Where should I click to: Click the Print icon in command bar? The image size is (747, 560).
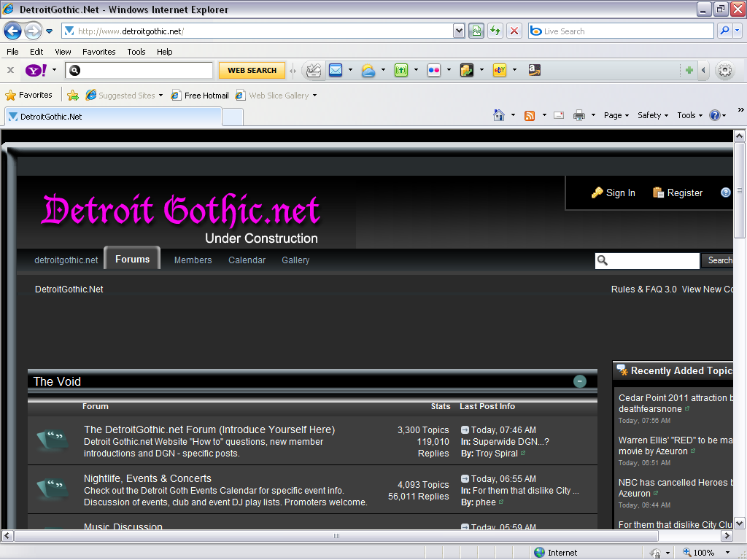578,115
